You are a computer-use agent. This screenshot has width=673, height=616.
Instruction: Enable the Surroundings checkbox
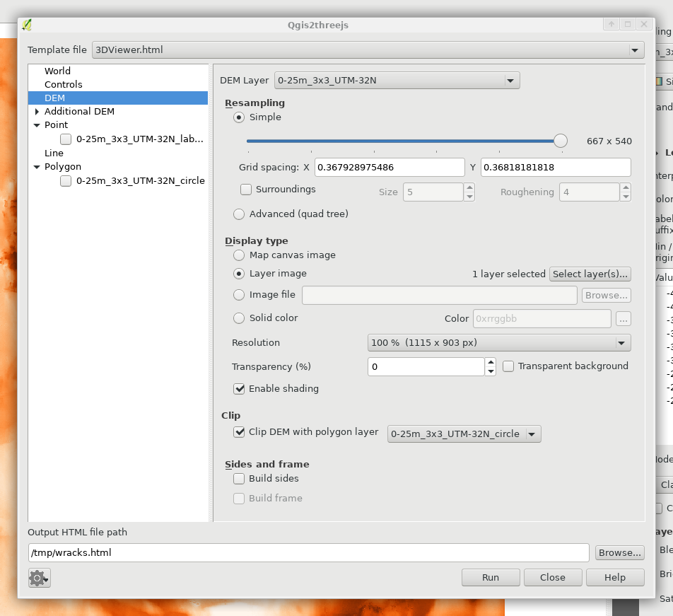[x=246, y=190]
